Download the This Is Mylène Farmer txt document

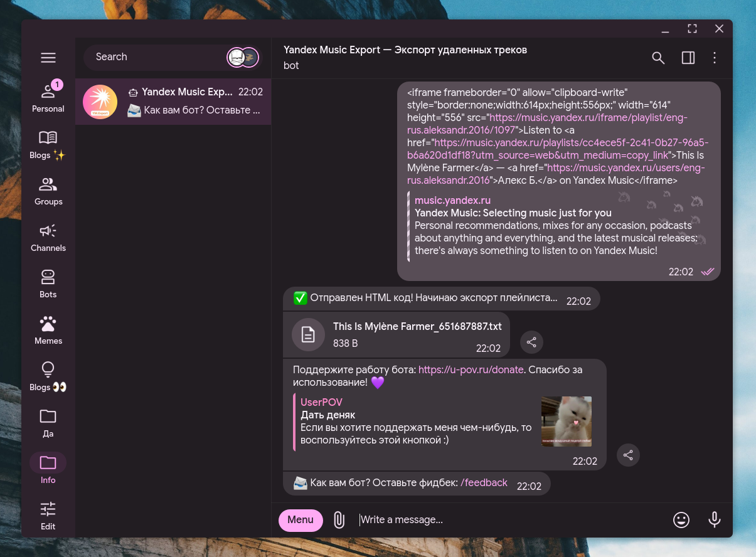pyautogui.click(x=308, y=334)
